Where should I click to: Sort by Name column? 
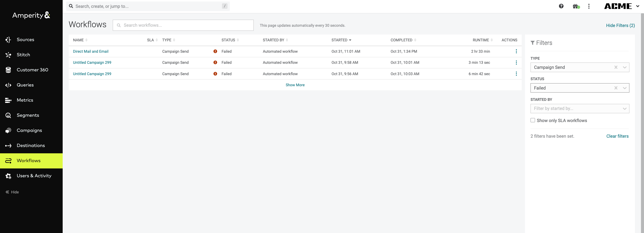click(x=80, y=40)
